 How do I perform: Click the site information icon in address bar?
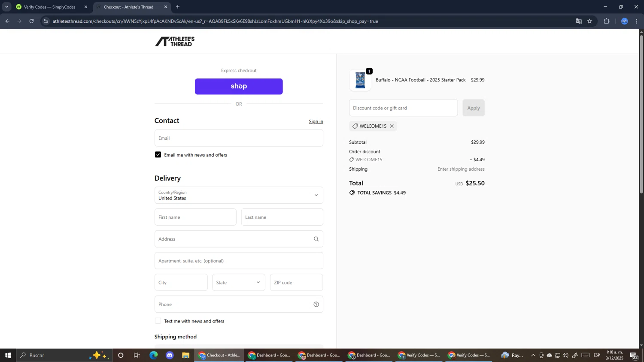[46, 21]
